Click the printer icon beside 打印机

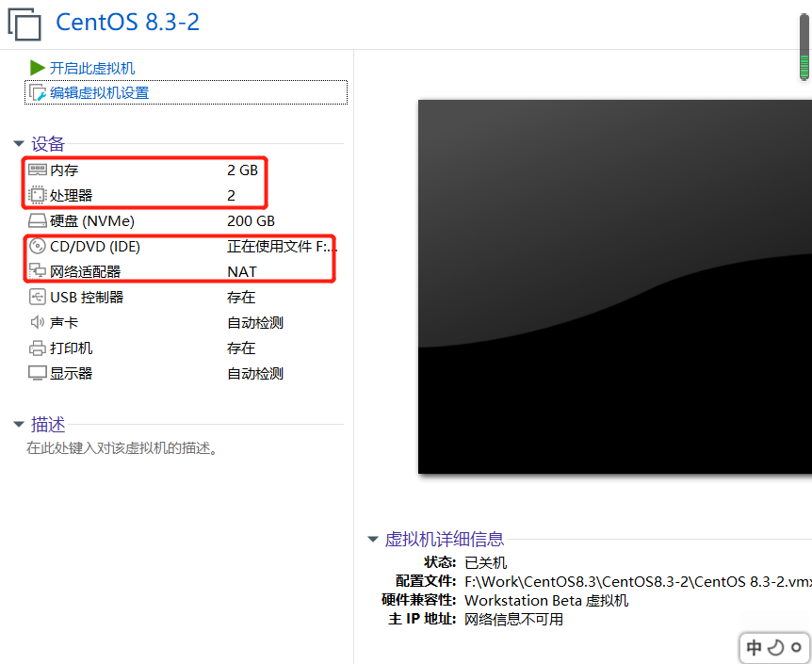(x=38, y=348)
